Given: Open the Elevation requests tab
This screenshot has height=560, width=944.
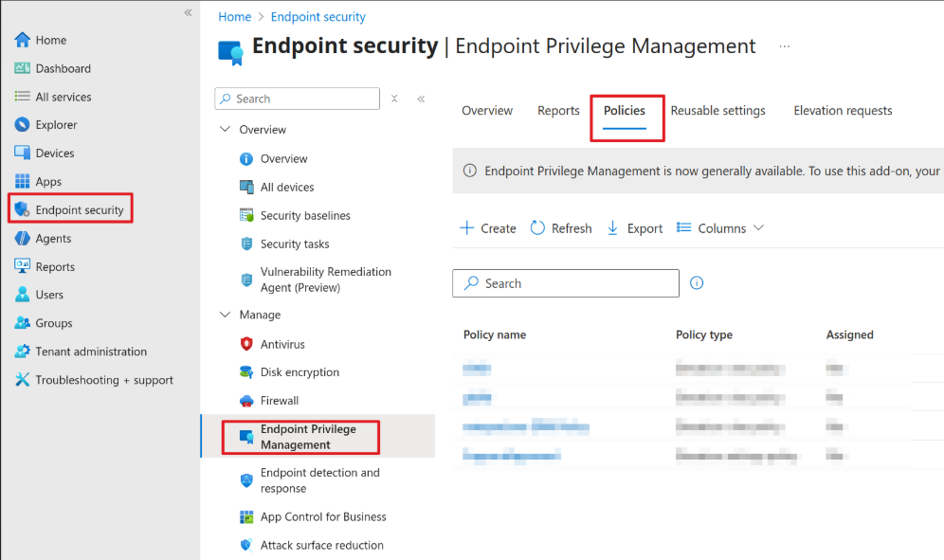Looking at the screenshot, I should 842,110.
